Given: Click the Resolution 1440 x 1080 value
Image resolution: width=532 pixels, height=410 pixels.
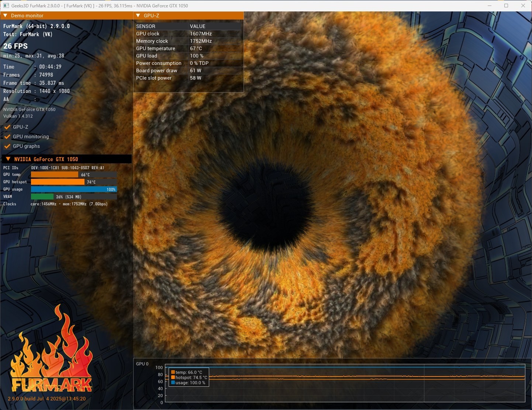Looking at the screenshot, I should click(x=55, y=91).
